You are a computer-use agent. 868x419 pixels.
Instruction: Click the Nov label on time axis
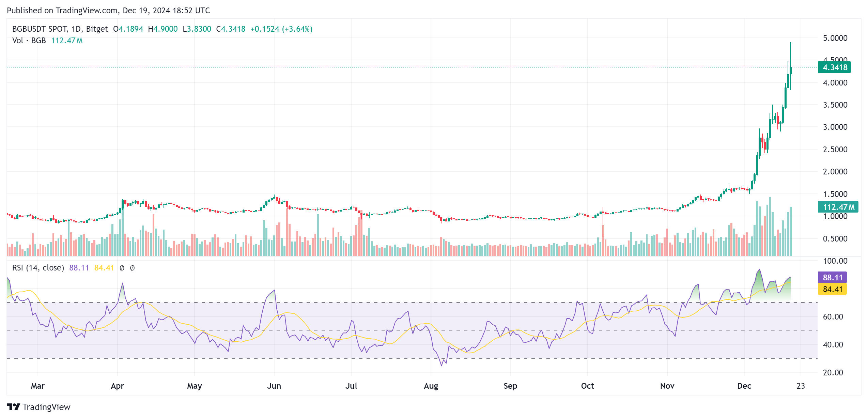(667, 386)
